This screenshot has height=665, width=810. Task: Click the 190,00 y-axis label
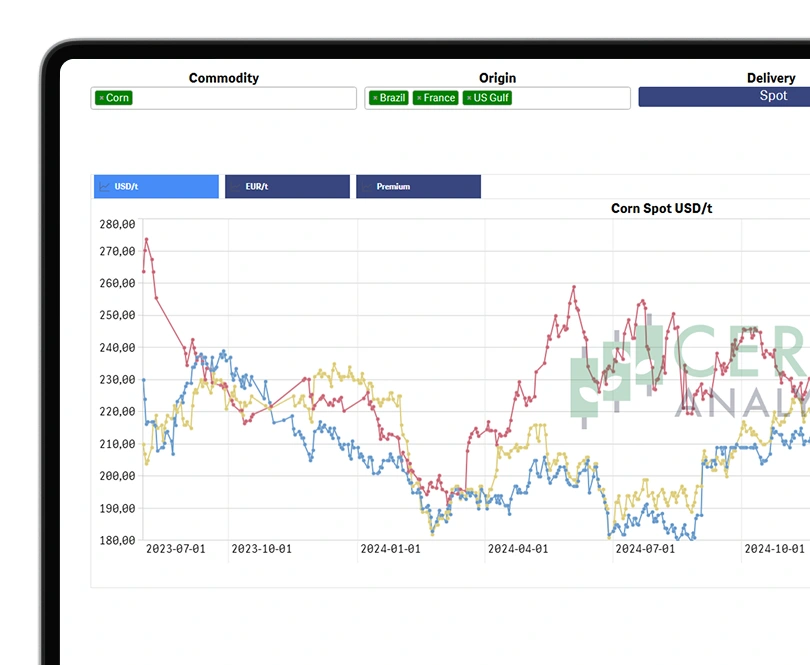tap(117, 508)
